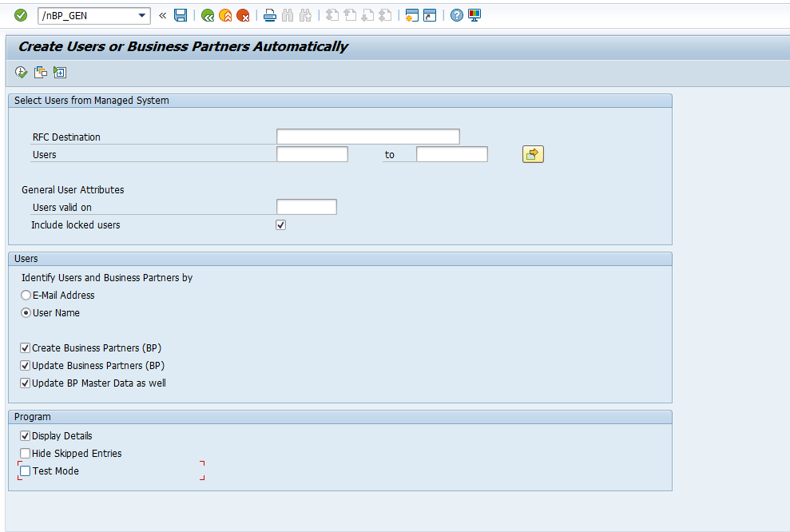Viewport: 790px width, 532px height.
Task: Create a new session window icon
Action: tap(412, 16)
